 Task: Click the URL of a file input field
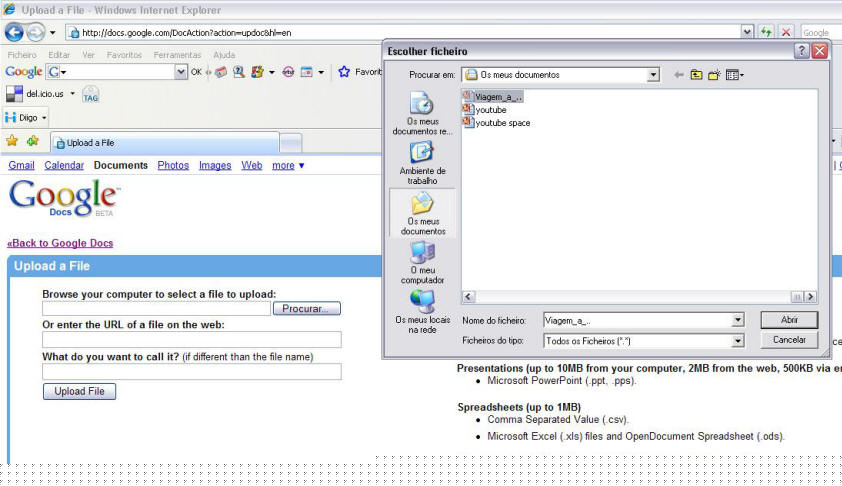click(192, 339)
